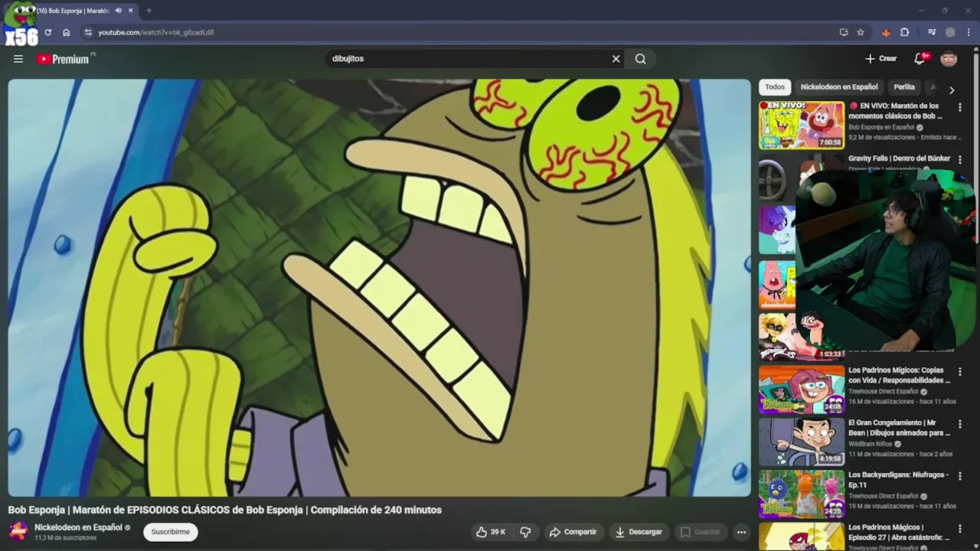Open the browser extensions puzzle icon
The image size is (980, 551).
[x=905, y=32]
